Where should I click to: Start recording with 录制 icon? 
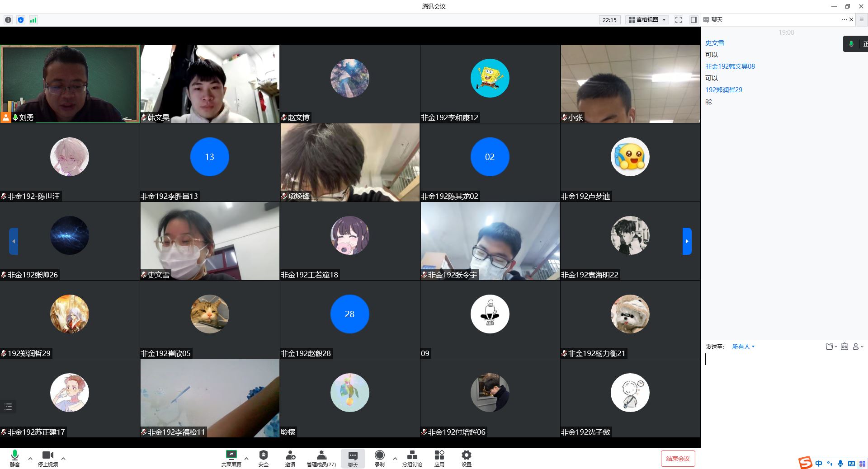point(379,457)
